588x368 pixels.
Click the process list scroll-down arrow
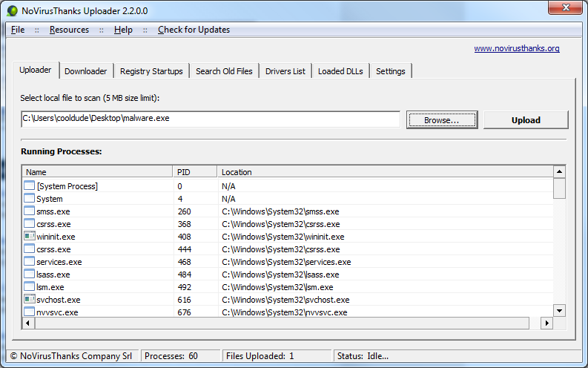click(x=560, y=311)
